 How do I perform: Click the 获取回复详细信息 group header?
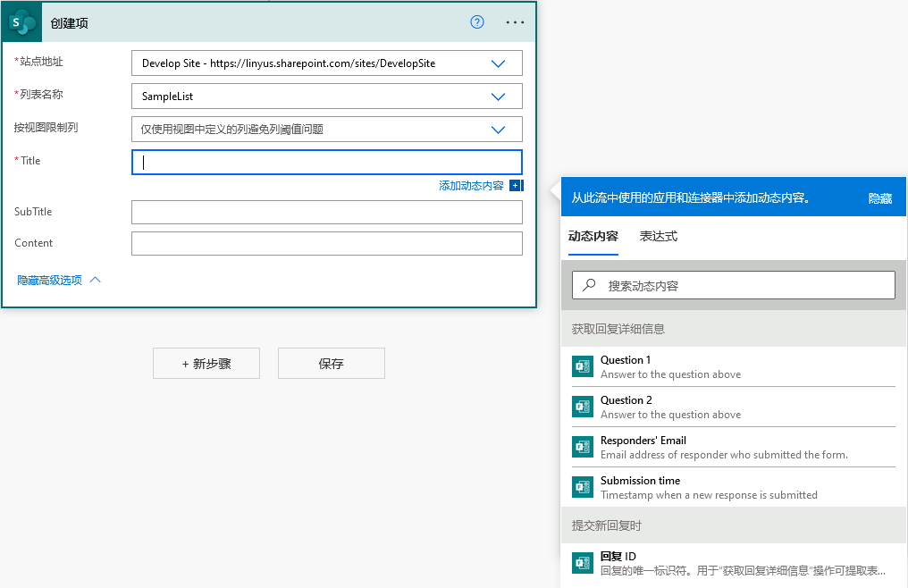[733, 329]
